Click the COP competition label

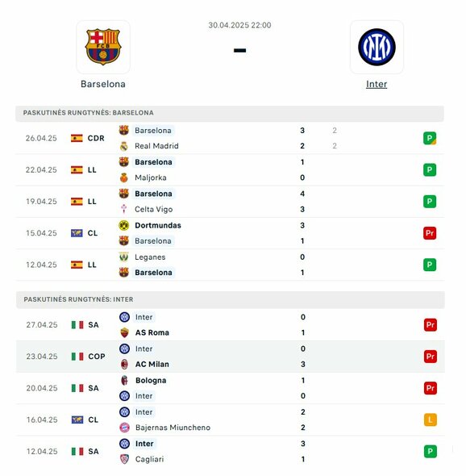pos(97,357)
